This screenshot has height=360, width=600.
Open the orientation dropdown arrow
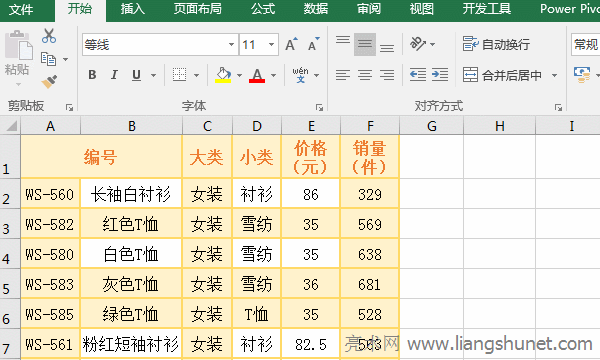(x=432, y=44)
